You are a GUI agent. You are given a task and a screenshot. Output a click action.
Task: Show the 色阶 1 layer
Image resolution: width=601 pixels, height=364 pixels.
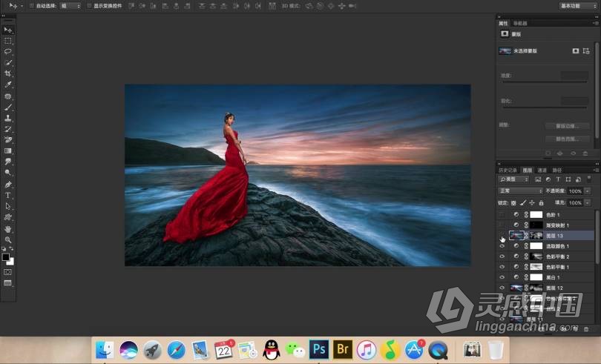[x=502, y=215]
